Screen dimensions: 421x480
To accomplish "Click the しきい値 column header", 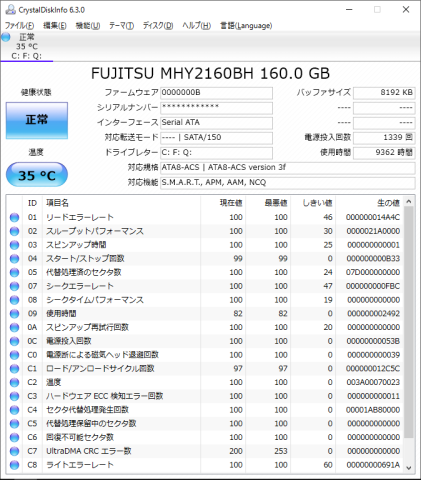I will click(313, 203).
